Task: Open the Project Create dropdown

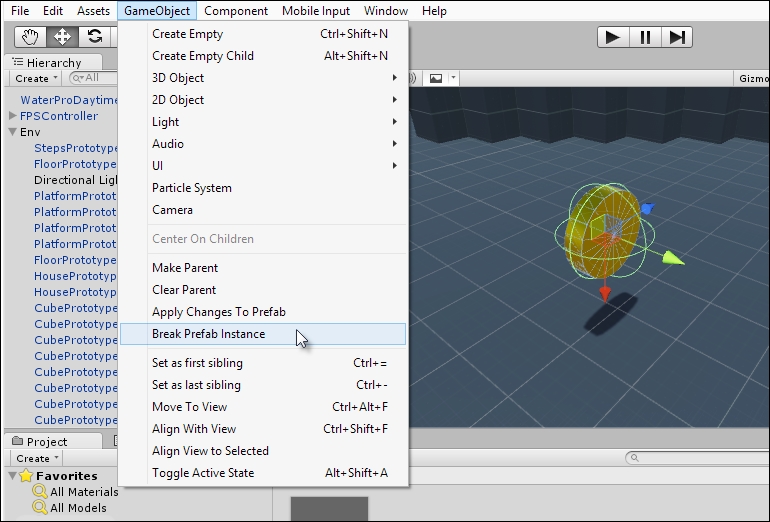Action: pyautogui.click(x=36, y=458)
